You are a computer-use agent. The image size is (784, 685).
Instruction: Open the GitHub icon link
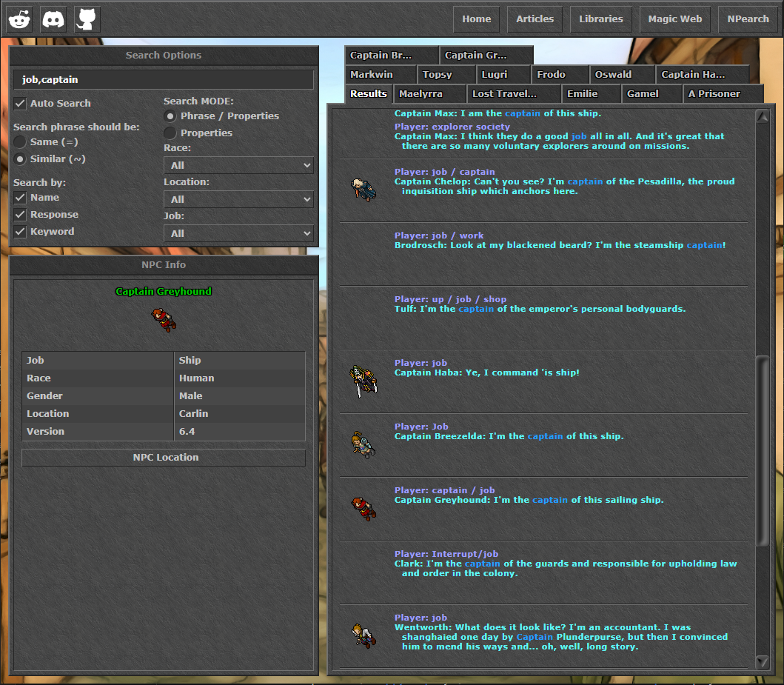(87, 19)
